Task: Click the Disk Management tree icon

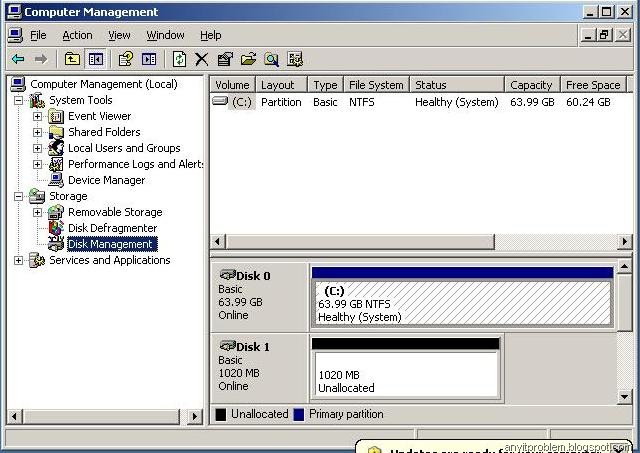Action: 56,244
